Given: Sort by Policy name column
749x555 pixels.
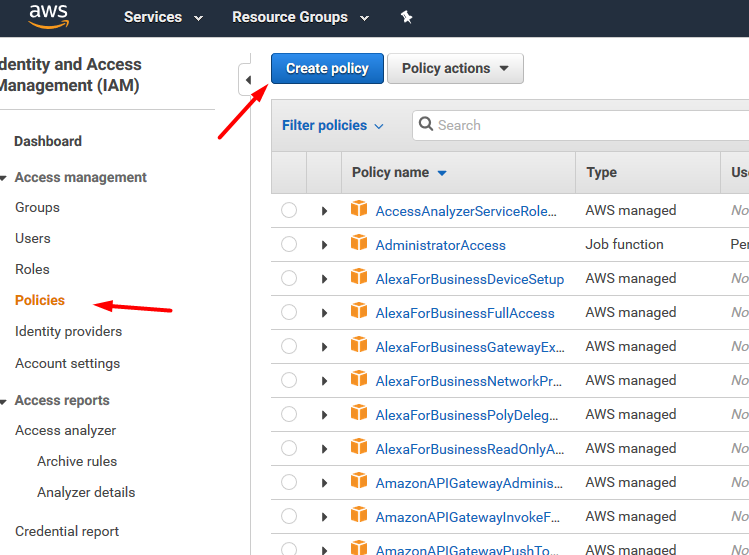Looking at the screenshot, I should coord(399,172).
